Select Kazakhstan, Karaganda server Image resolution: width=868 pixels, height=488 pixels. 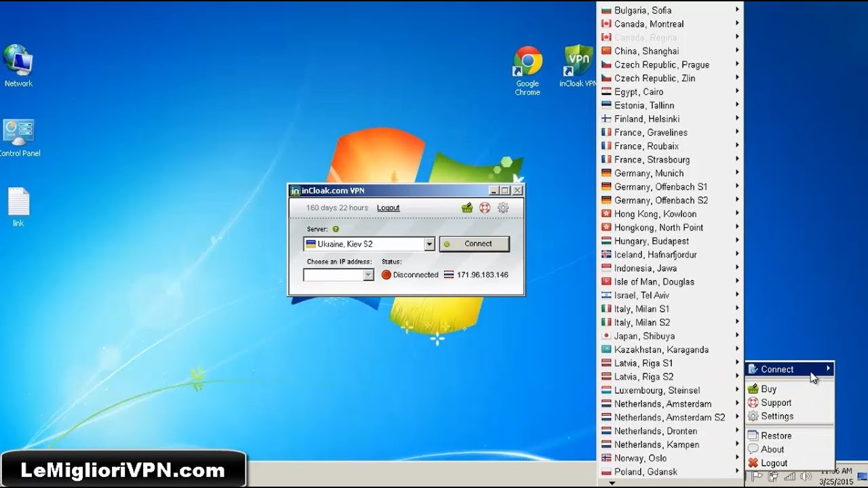(x=670, y=349)
